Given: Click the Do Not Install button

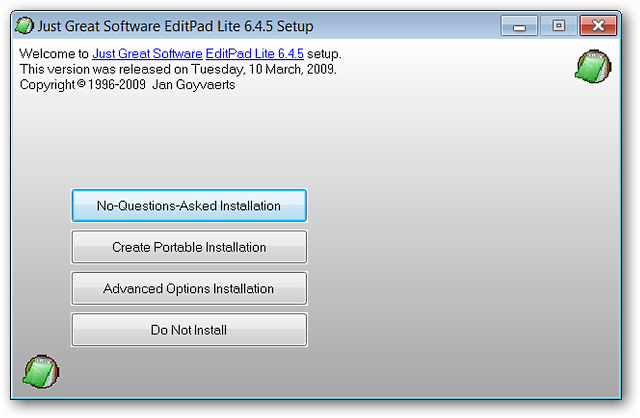Looking at the screenshot, I should click(x=189, y=330).
